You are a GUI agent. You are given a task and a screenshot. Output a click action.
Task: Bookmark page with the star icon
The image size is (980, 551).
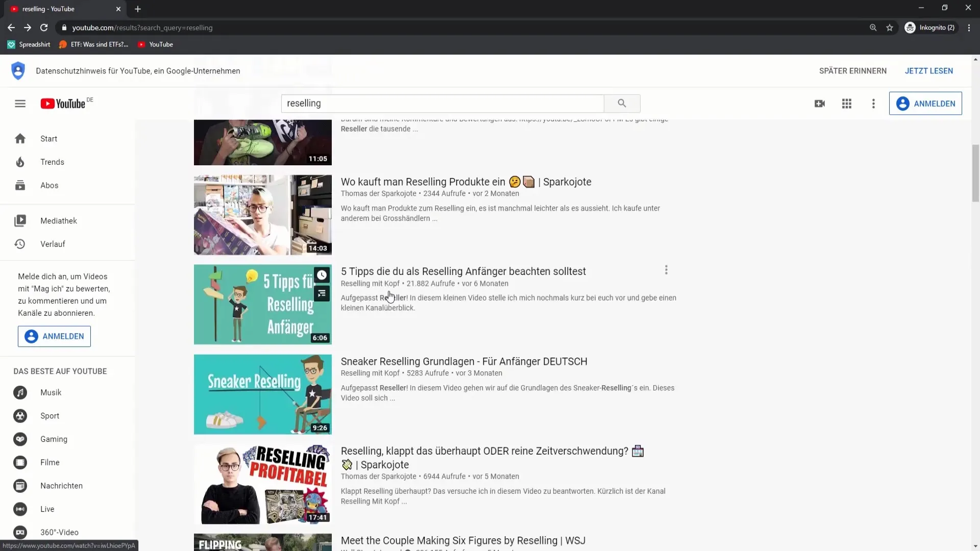tap(890, 28)
